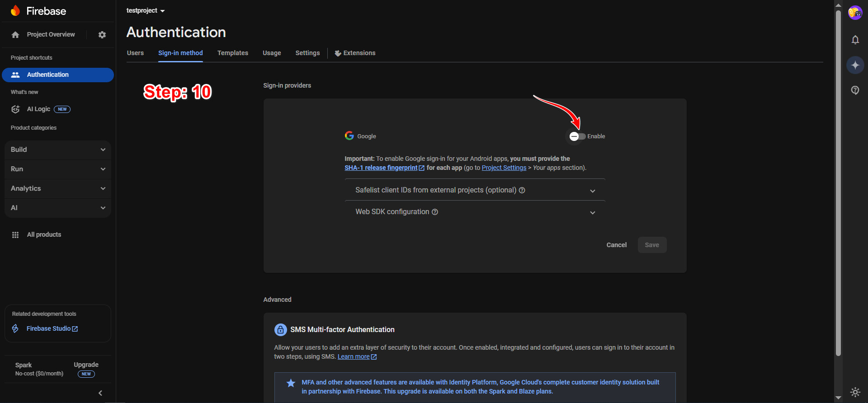The width and height of the screenshot is (868, 403).
Task: Open the notifications bell
Action: point(855,40)
